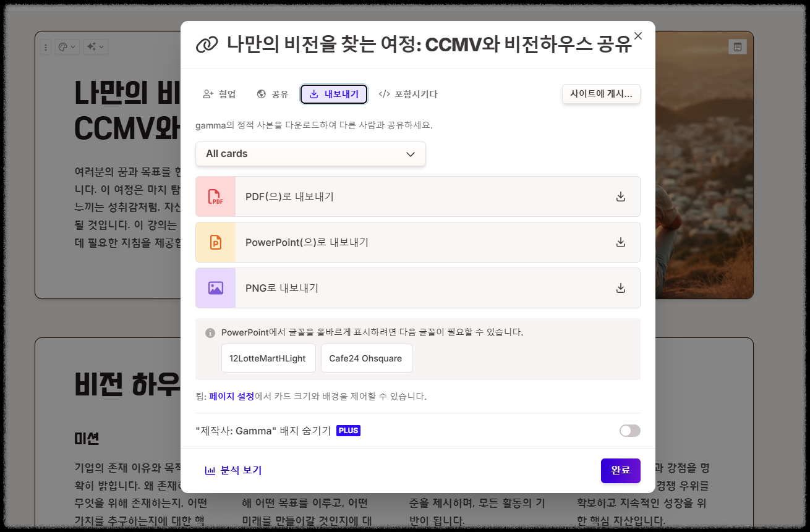Click the orange PowerPoint icon
The image size is (810, 532).
215,242
